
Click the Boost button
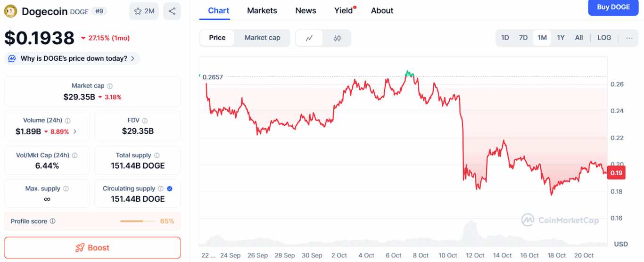92,248
